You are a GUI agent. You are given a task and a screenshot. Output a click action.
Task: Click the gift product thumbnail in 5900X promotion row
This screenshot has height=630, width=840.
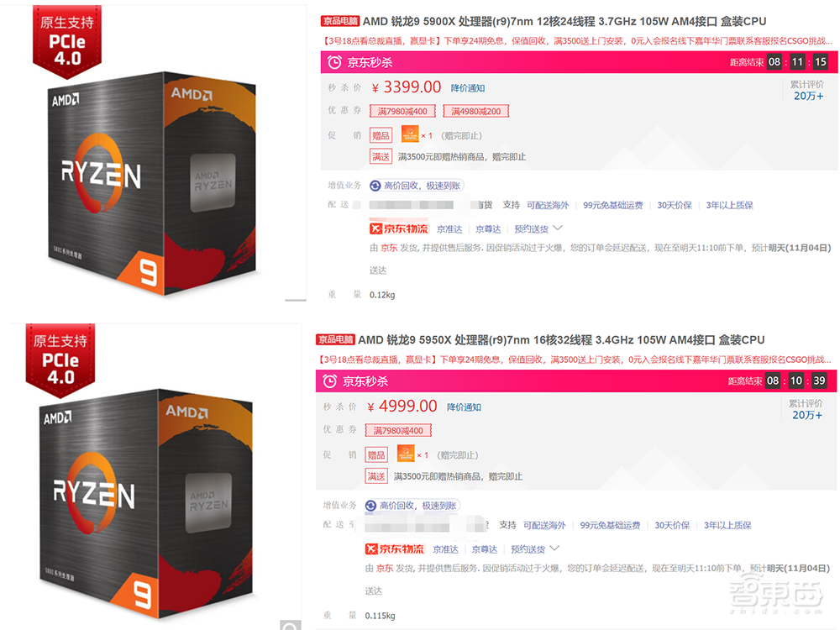[x=410, y=134]
